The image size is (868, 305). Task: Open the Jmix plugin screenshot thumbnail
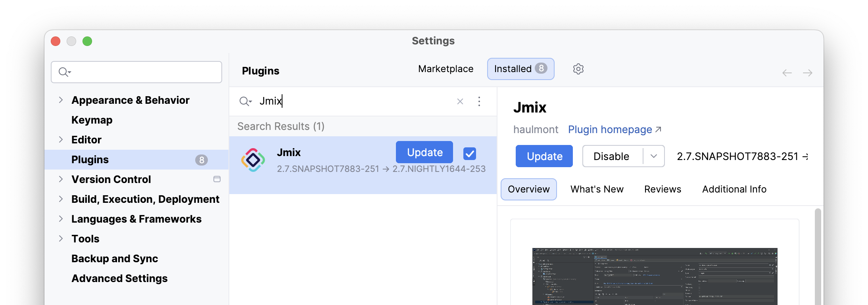(655, 276)
